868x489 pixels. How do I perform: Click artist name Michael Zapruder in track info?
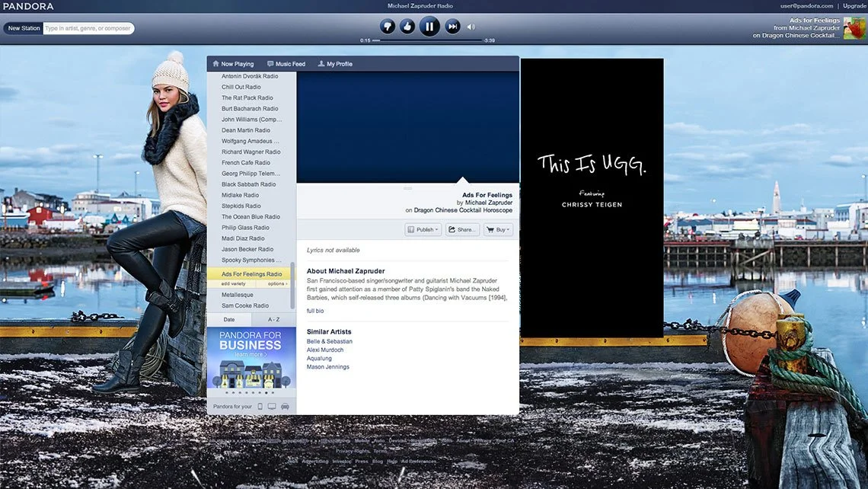[x=489, y=203]
